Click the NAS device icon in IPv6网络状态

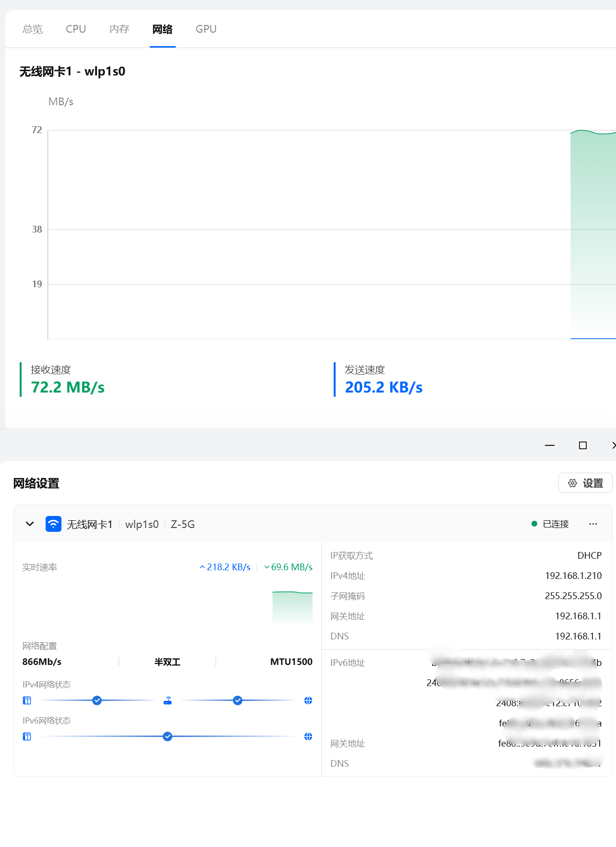click(x=27, y=737)
